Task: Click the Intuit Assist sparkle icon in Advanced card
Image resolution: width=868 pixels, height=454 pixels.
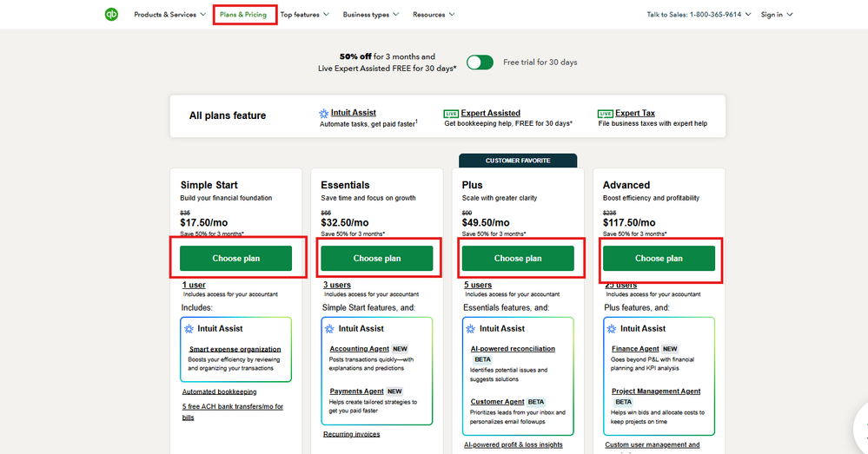Action: click(613, 329)
